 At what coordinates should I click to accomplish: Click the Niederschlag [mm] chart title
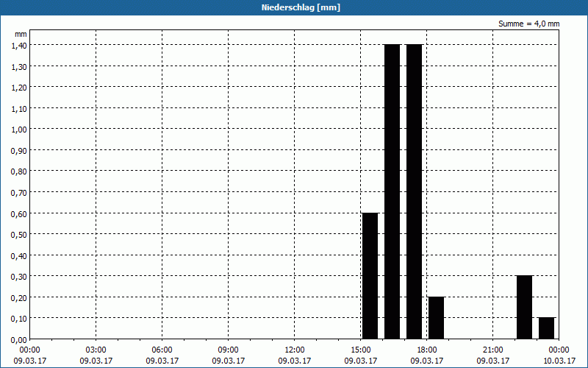pyautogui.click(x=301, y=7)
